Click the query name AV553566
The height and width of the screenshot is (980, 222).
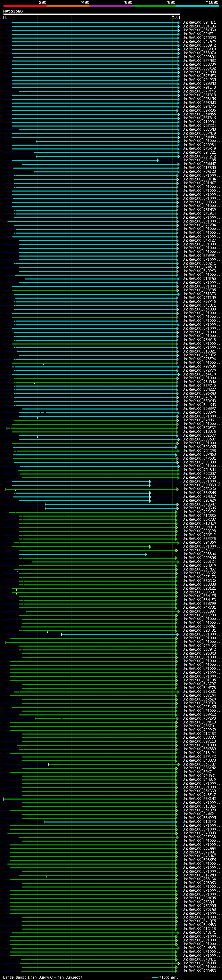pyautogui.click(x=13, y=11)
